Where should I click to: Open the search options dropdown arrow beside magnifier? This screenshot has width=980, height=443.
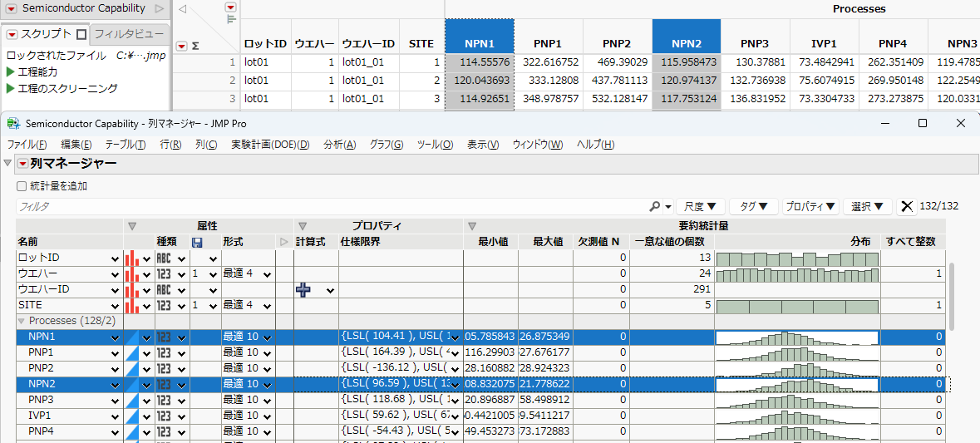click(667, 207)
